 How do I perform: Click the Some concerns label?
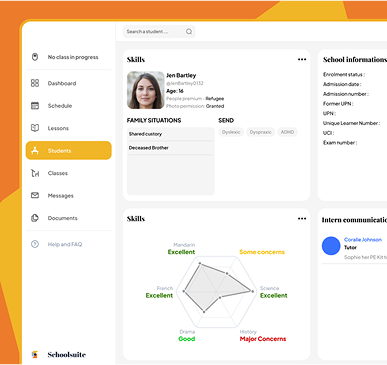[262, 252]
